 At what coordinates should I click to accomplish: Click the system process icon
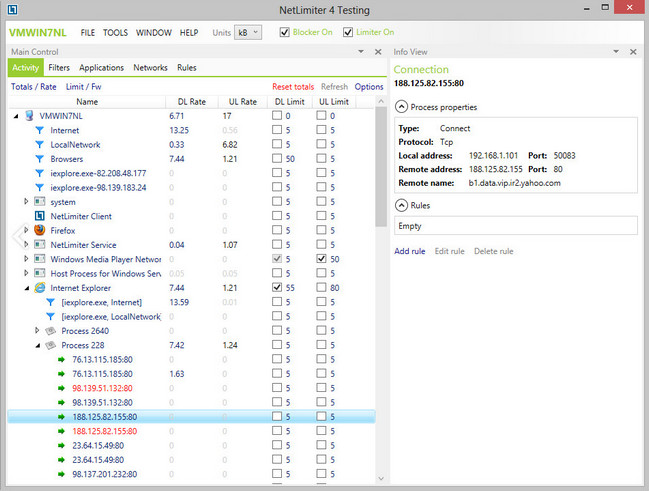(40, 202)
